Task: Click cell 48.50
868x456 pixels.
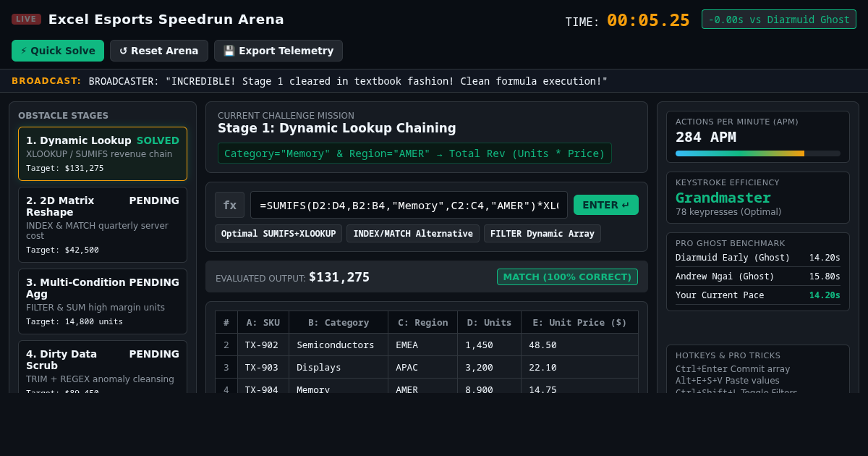Action: tap(579, 345)
